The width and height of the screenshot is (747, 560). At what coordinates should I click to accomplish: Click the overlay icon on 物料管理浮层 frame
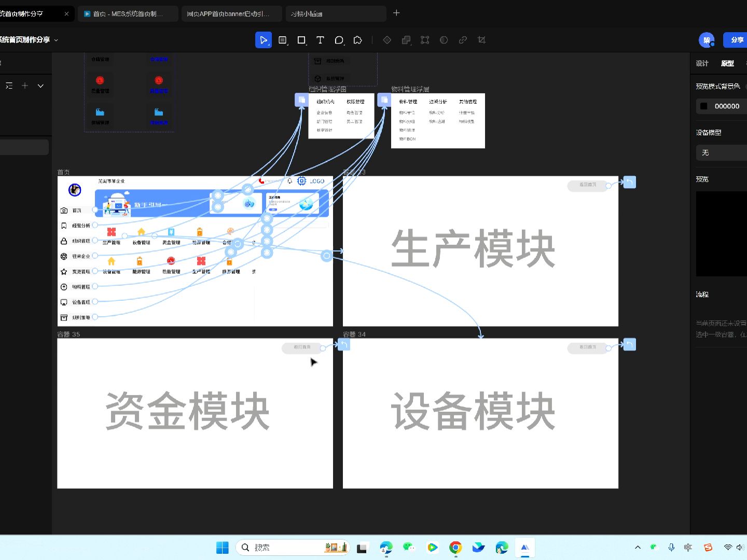(x=384, y=100)
